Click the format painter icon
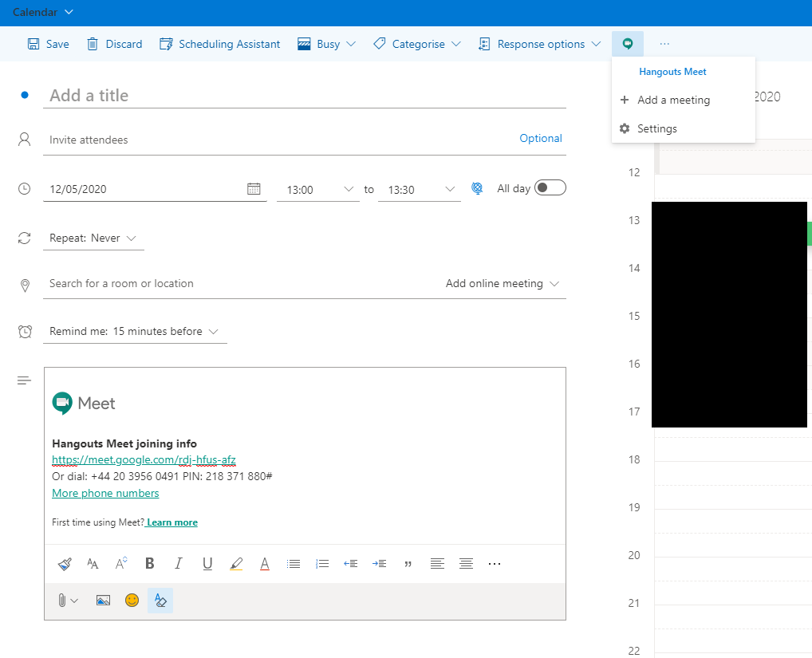The width and height of the screenshot is (812, 658). 65,564
